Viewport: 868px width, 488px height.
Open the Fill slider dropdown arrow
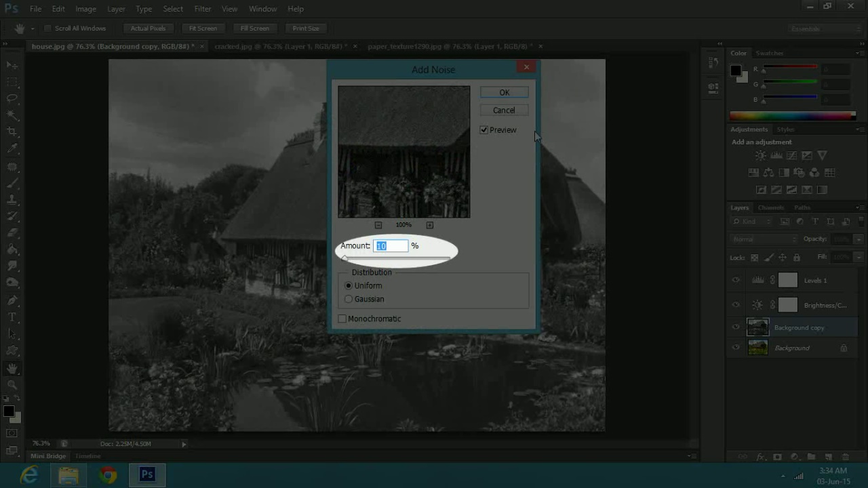click(x=859, y=258)
